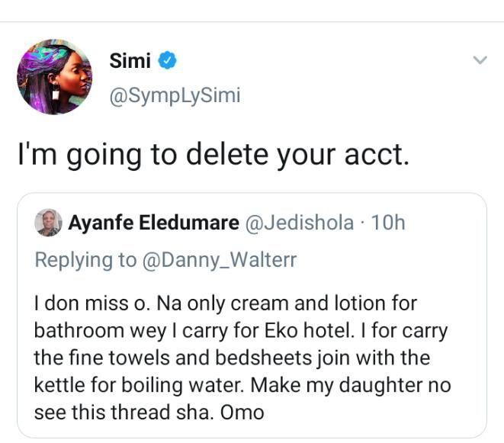Click Ayanfe Eledumare's small avatar
The width and height of the screenshot is (504, 443).
[49, 222]
